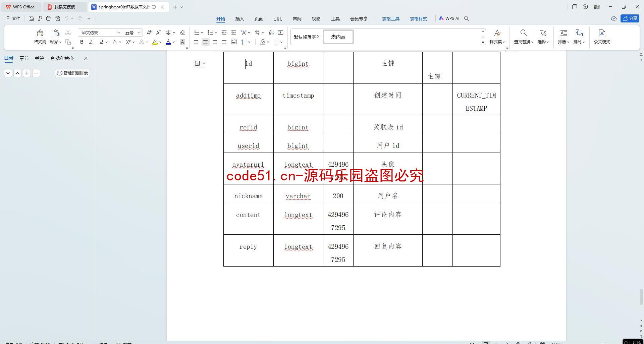Viewport: 644px width, 344px height.
Task: Open the font size dropdown (五号)
Action: (139, 33)
